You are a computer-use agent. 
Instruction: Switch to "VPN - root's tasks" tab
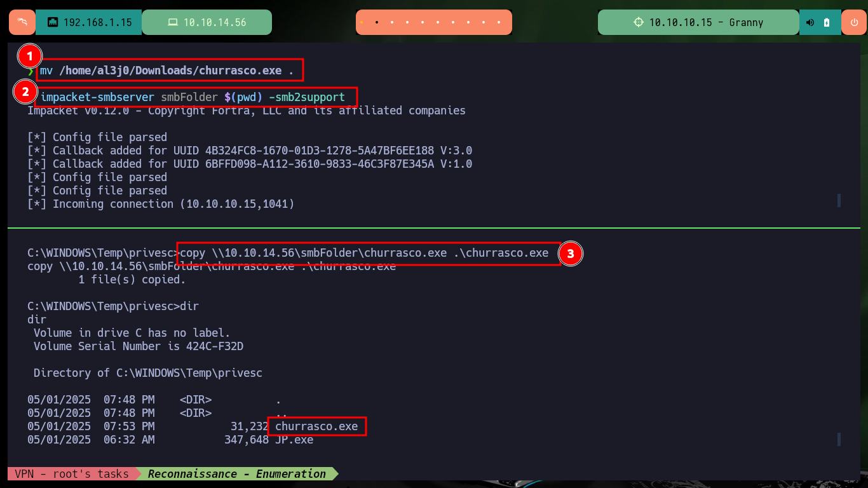click(71, 473)
